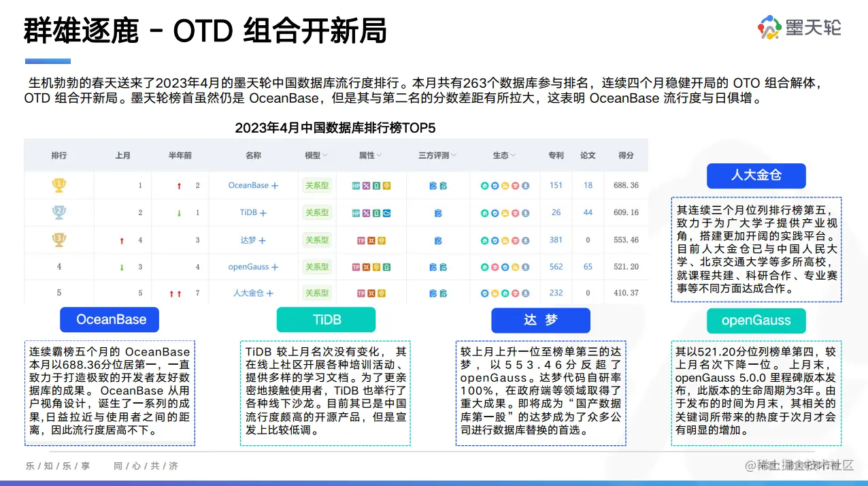Image resolution: width=868 pixels, height=486 pixels.
Task: Click the TP attribute icon in 人大金仓 row
Action: 361,293
